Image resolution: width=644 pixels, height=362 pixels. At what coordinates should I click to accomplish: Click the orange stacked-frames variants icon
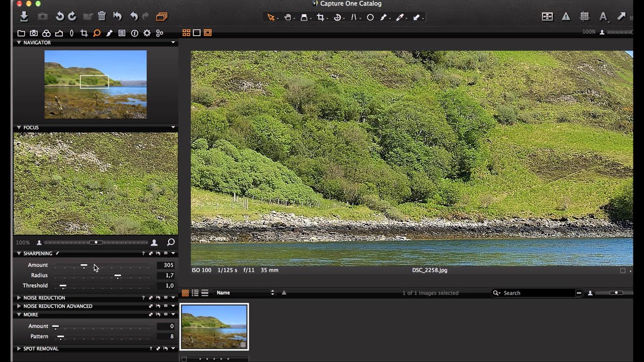pos(162,17)
